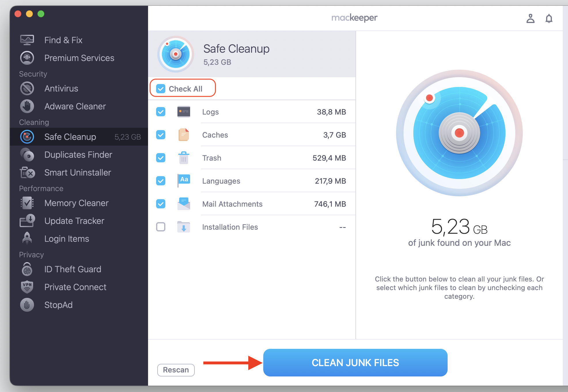
Task: Click the Safe Cleanup header radar icon
Action: pyautogui.click(x=176, y=54)
